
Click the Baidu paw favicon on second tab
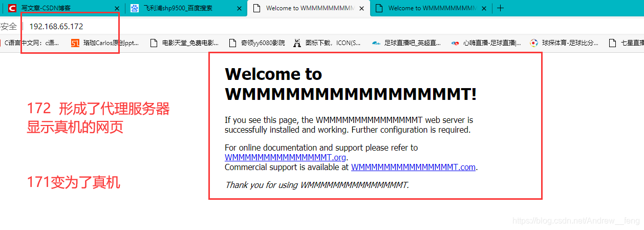click(135, 8)
